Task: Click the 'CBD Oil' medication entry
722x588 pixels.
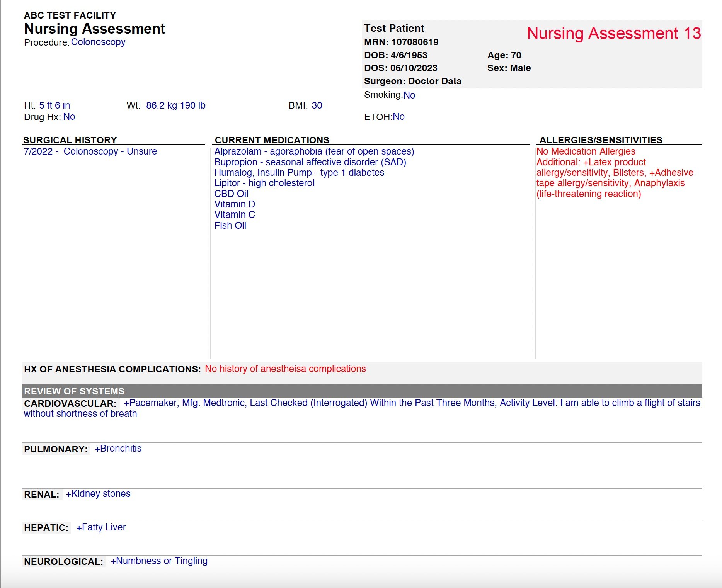Action: (x=231, y=194)
